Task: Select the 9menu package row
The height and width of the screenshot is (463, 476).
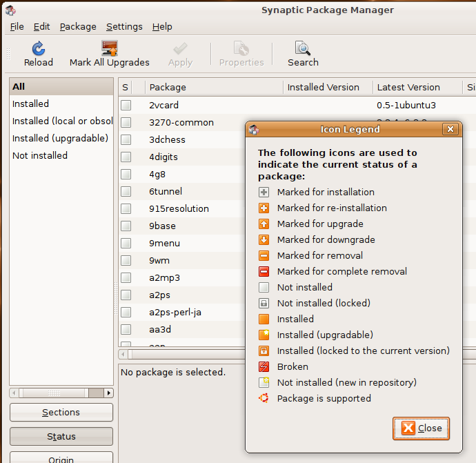Action: (182, 244)
